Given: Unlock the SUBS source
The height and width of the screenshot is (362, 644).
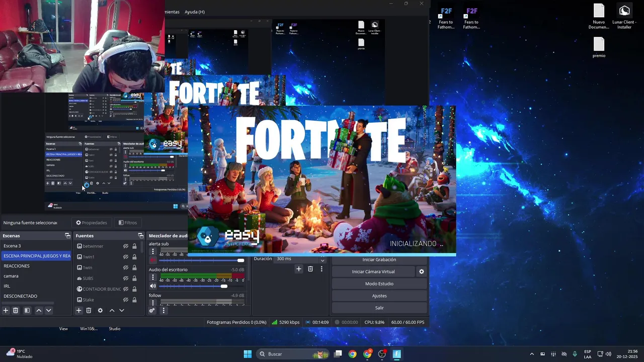Looking at the screenshot, I should click(x=134, y=279).
